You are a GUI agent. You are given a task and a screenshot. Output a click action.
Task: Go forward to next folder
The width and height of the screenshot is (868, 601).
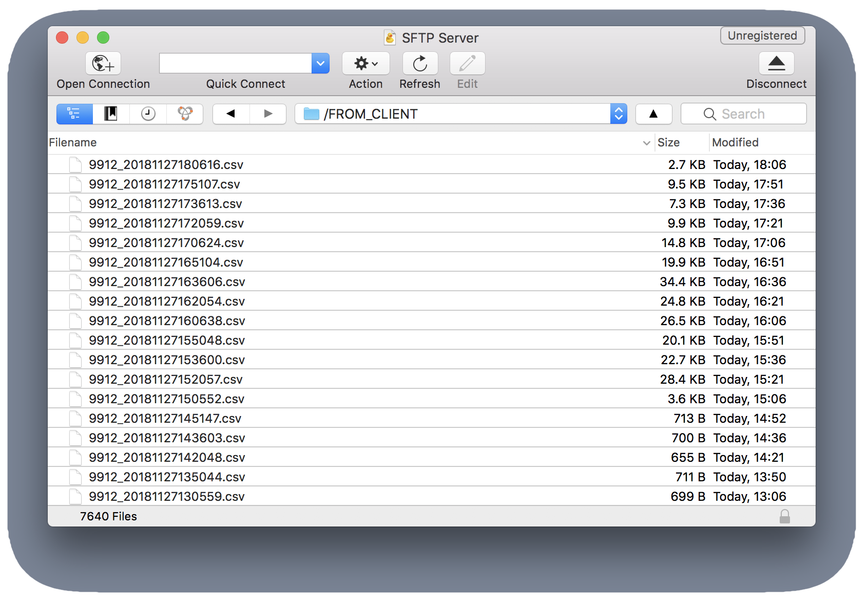tap(268, 114)
